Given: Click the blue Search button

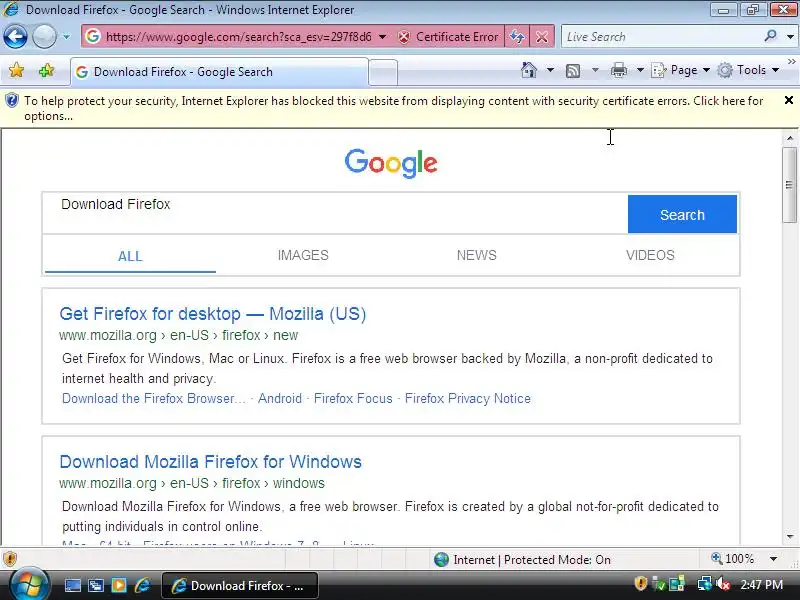Looking at the screenshot, I should (x=682, y=214).
